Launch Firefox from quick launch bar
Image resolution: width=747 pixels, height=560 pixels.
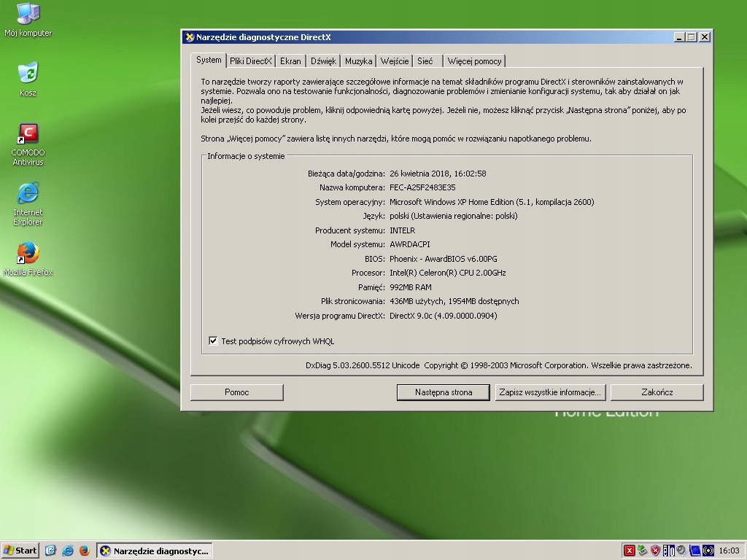click(x=85, y=551)
